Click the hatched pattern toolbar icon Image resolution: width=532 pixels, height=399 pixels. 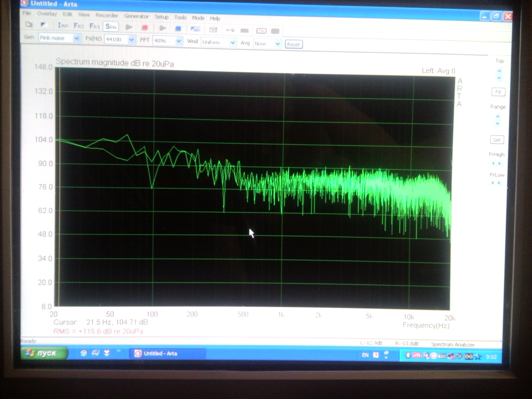213,30
